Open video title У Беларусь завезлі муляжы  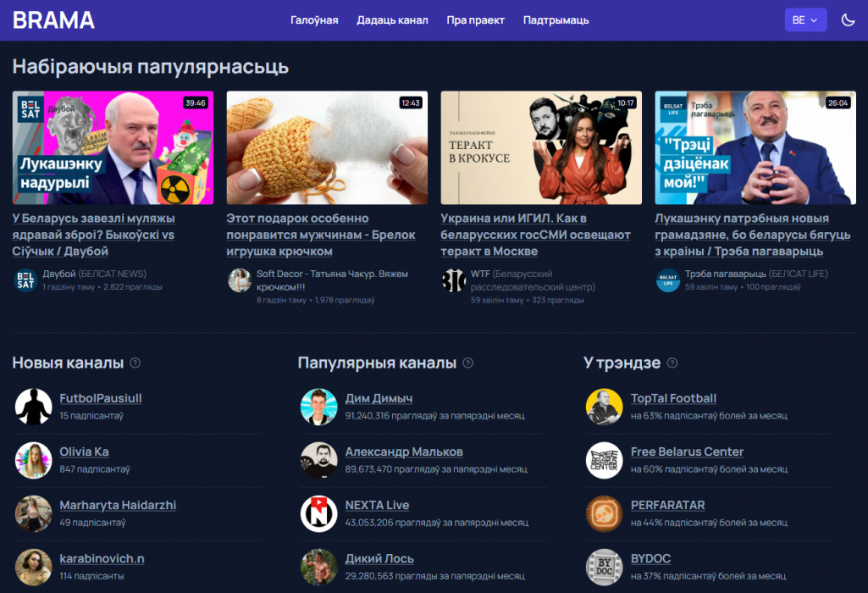[93, 235]
